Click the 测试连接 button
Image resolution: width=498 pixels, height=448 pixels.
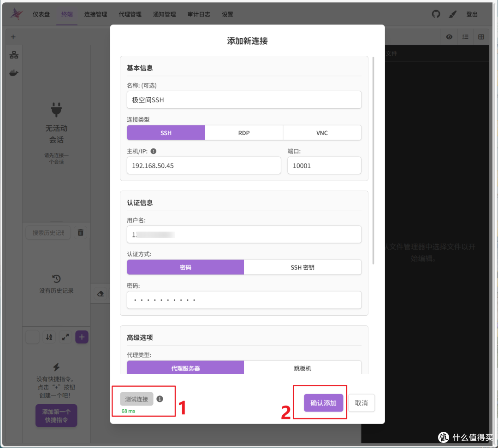point(136,399)
